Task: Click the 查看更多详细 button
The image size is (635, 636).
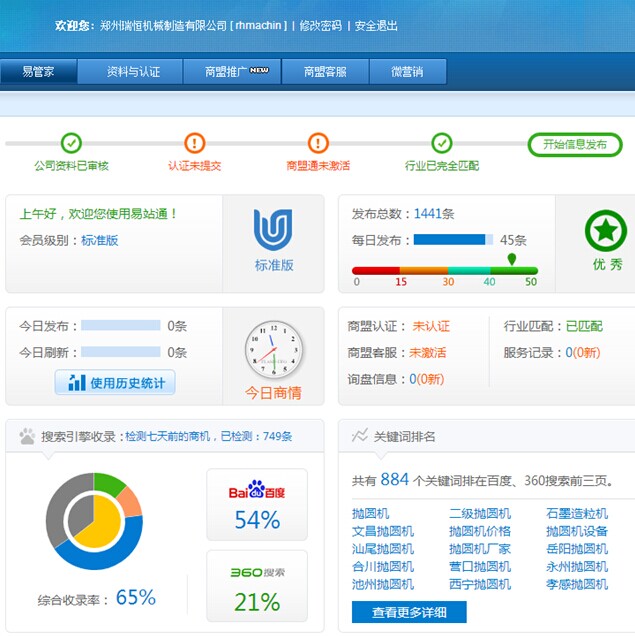Action: coord(409,612)
